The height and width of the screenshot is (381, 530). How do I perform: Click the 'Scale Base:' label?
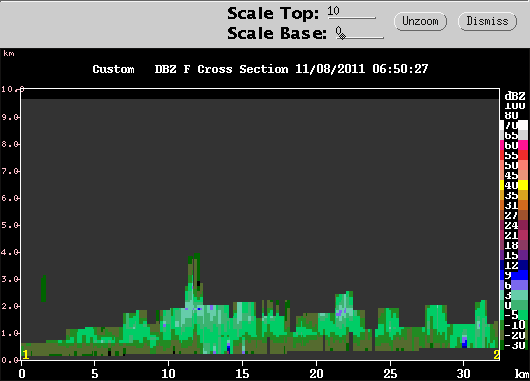(277, 33)
